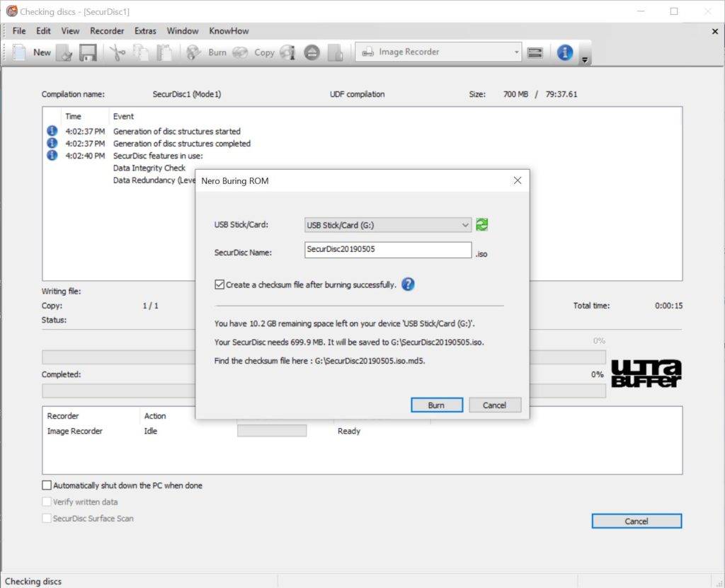Click Cancel in the Nero Buring ROM dialog
Screen dimensions: 725x588
495,405
